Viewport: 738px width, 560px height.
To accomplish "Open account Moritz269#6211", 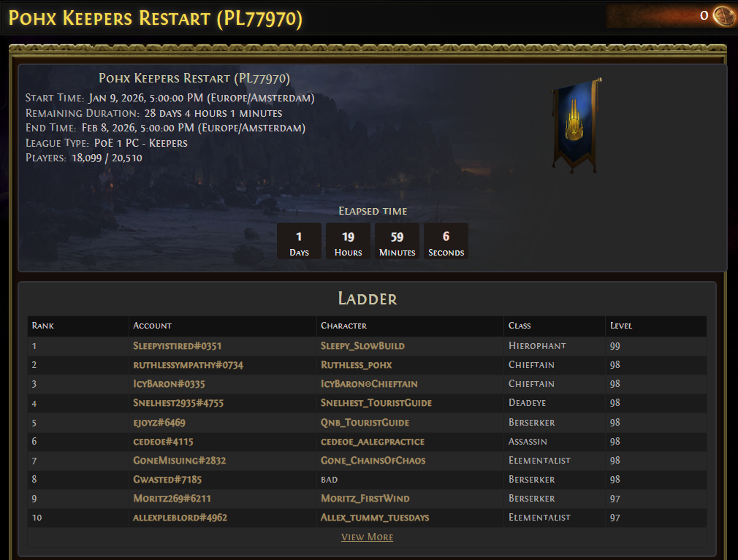I will [172, 499].
